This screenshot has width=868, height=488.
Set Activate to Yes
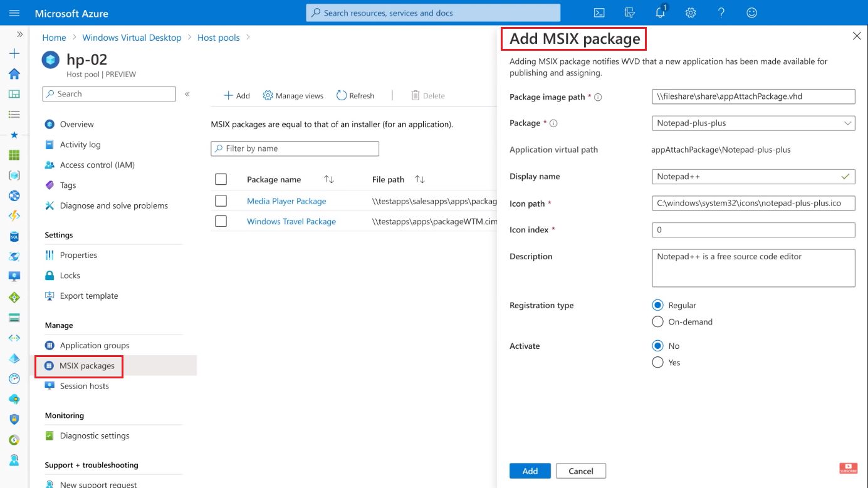coord(657,362)
